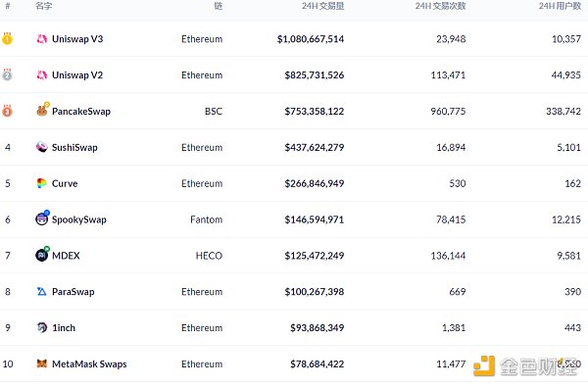The image size is (588, 387).
Task: Click the ParaSwap triangle icon
Action: [x=41, y=291]
